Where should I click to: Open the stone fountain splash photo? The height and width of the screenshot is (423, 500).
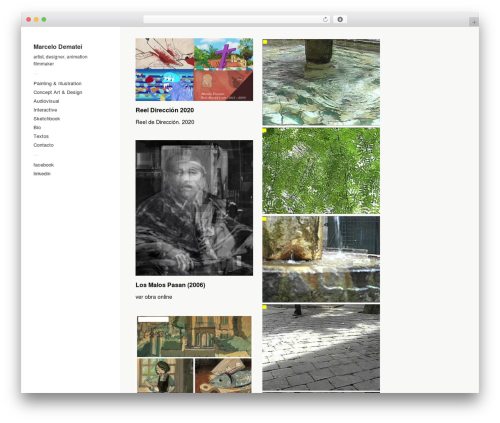(x=321, y=259)
